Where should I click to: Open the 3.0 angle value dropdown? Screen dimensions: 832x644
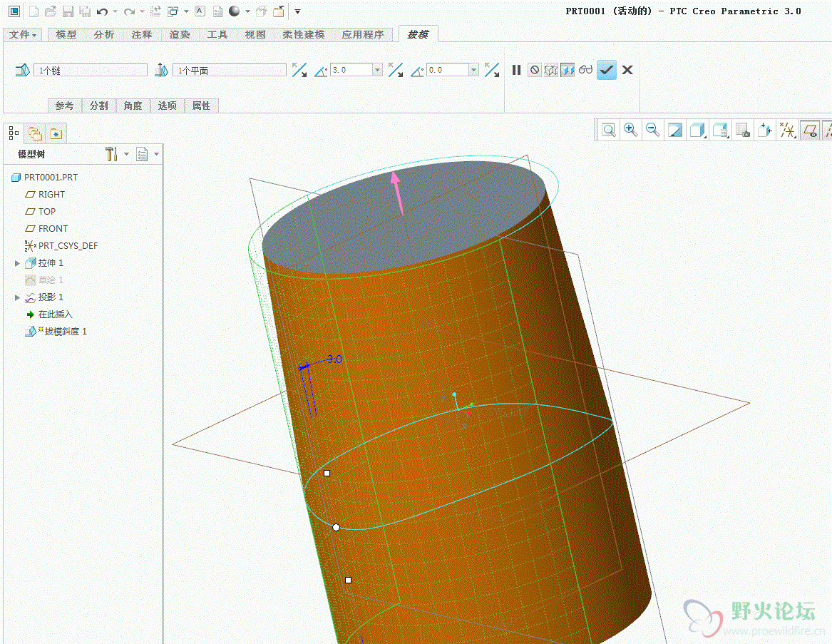click(x=377, y=70)
